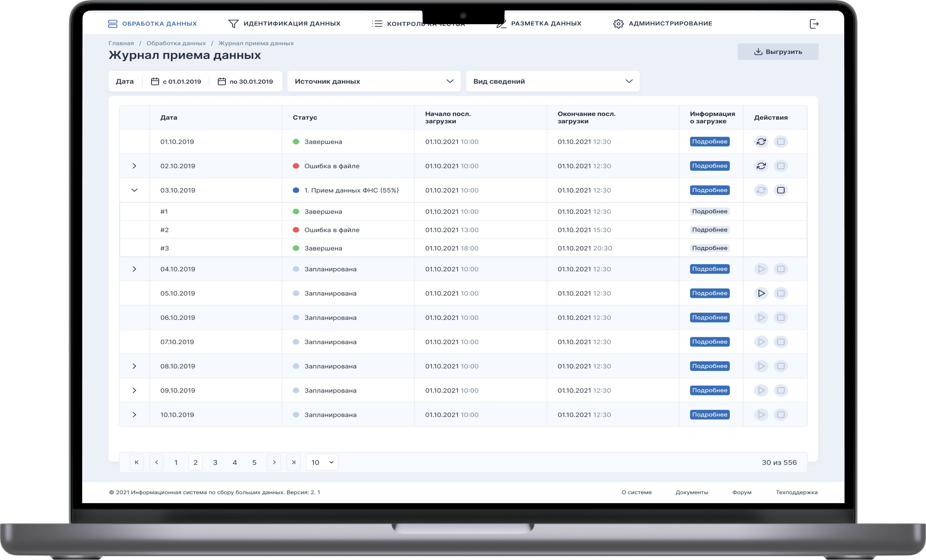This screenshot has width=926, height=560.
Task: Click stop icon for 03.10.2019 row
Action: click(x=781, y=190)
